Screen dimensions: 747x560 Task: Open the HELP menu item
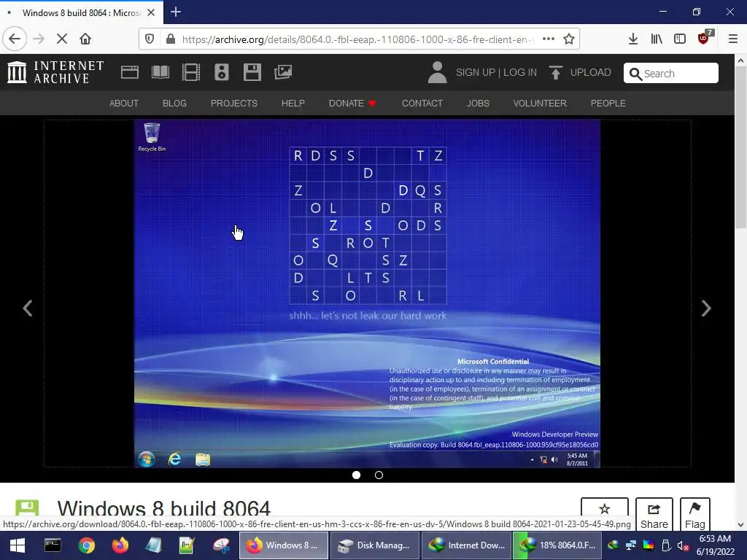293,104
